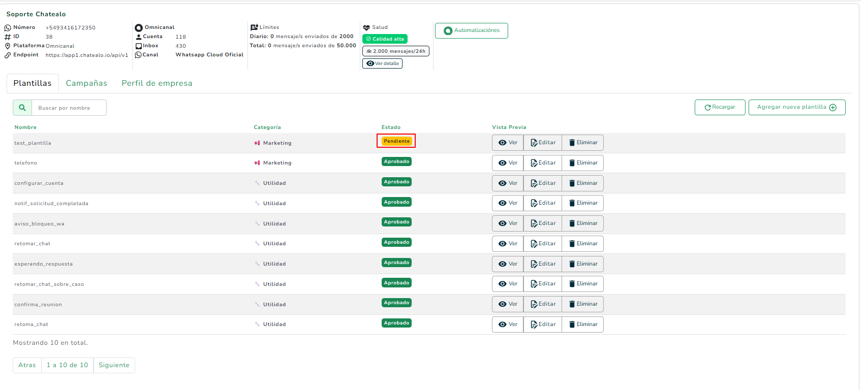Viewport: 868px width, 390px height.
Task: View preview of esperando_respuesta template
Action: coord(508,264)
